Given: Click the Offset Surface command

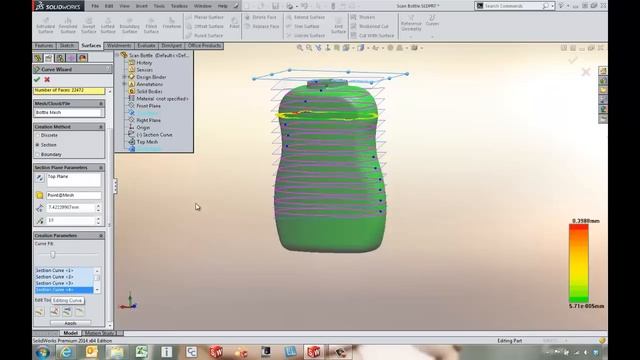Looking at the screenshot, I should pyautogui.click(x=204, y=27).
